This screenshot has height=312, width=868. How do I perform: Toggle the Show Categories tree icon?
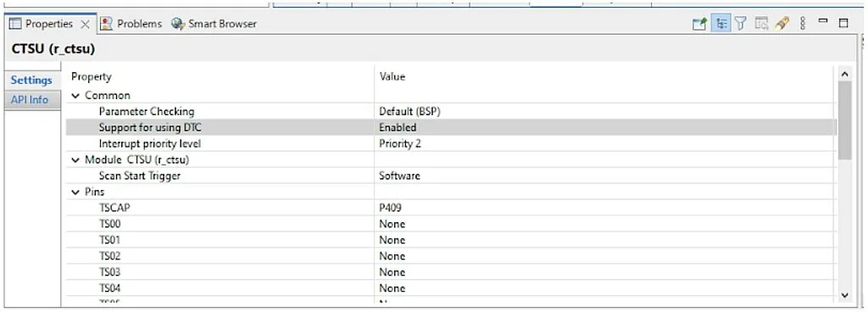pos(721,24)
